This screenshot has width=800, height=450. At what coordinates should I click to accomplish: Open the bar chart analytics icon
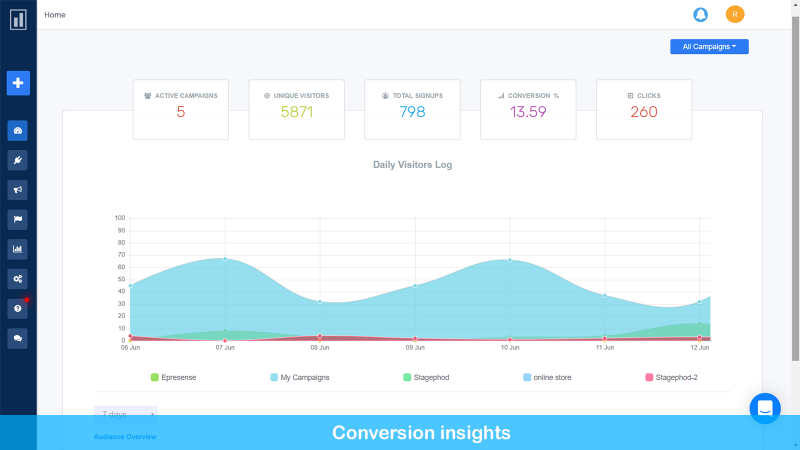tap(17, 249)
